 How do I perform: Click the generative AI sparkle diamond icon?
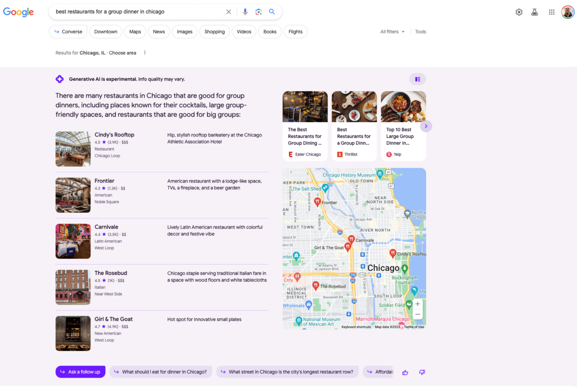tap(60, 79)
